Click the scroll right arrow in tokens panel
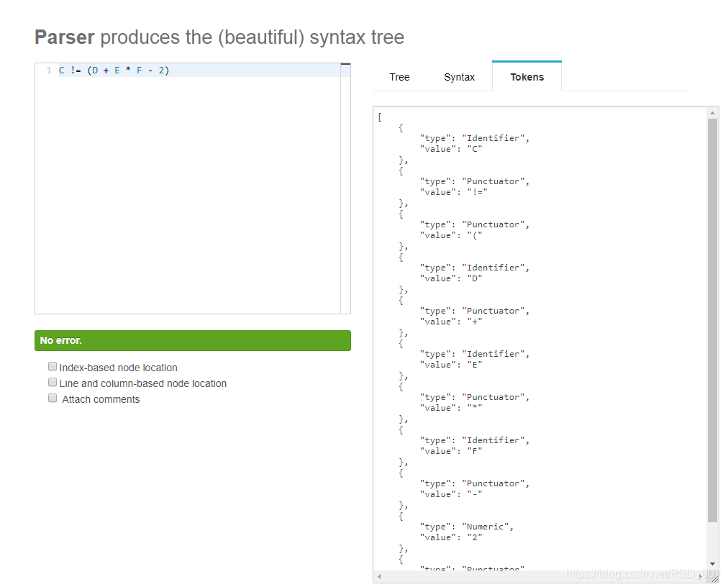 tap(701, 576)
